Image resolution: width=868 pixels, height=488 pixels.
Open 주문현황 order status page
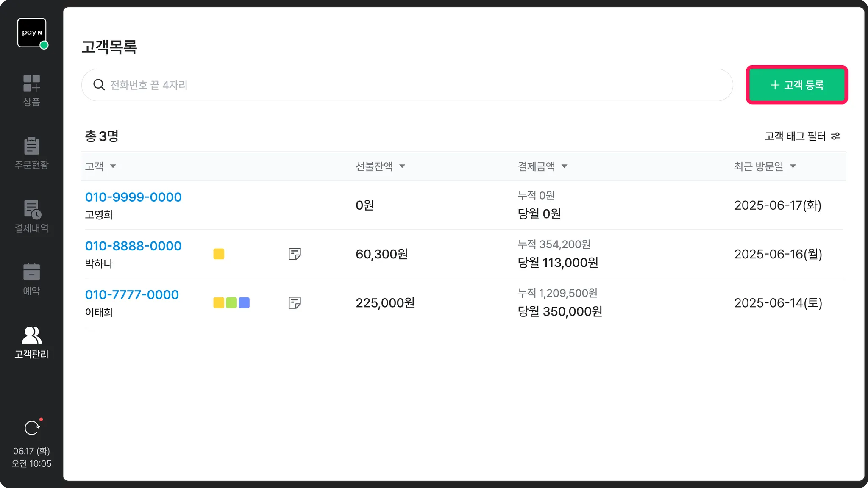[x=31, y=153]
